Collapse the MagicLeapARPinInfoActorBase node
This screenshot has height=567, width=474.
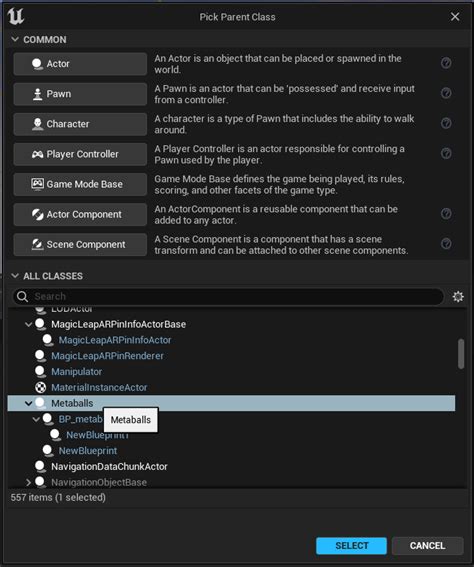[x=28, y=324]
